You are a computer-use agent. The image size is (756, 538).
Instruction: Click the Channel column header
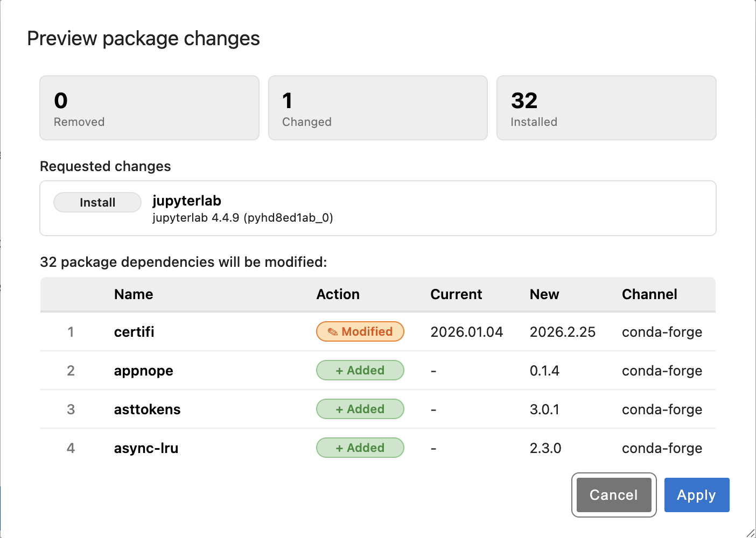pos(649,294)
